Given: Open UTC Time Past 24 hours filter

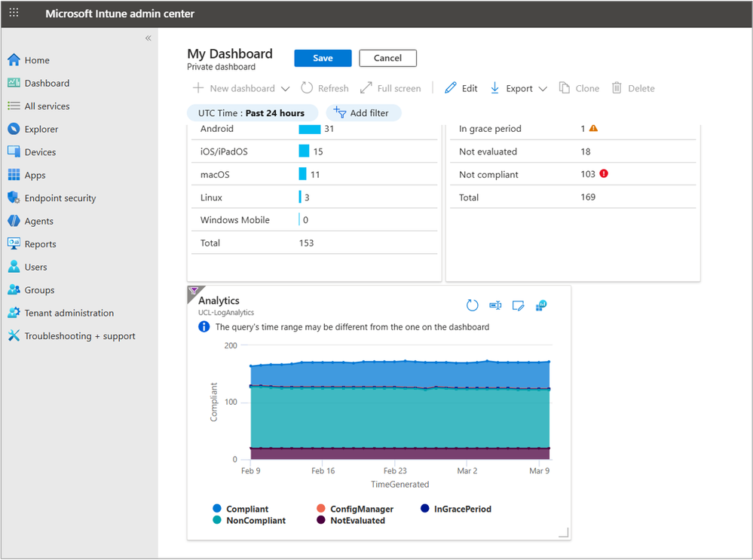Looking at the screenshot, I should click(x=252, y=113).
